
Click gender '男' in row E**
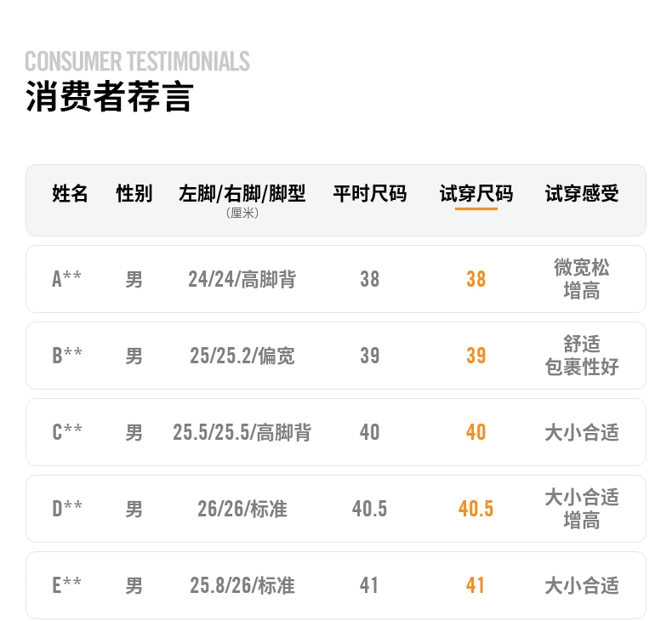134,585
